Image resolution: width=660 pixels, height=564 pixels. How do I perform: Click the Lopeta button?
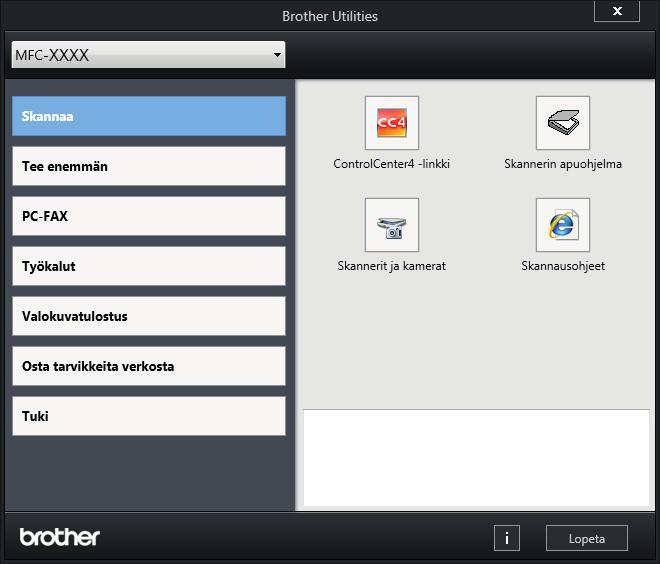[x=587, y=538]
